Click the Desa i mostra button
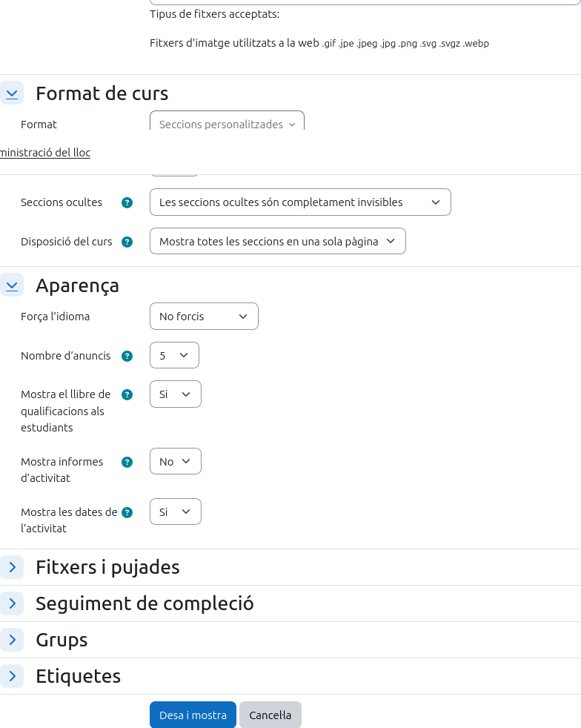Screen dimensions: 581x728 (x=193, y=715)
